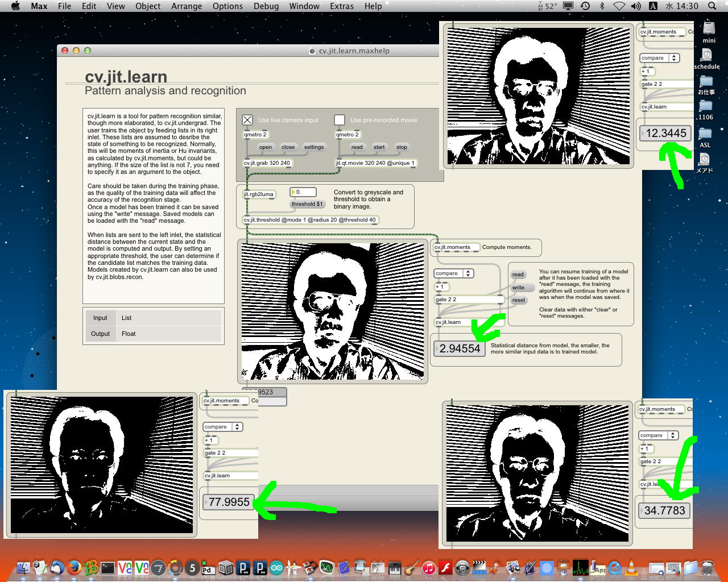The width and height of the screenshot is (728, 582).
Task: Click the Bluetooth status icon
Action: pyautogui.click(x=602, y=6)
